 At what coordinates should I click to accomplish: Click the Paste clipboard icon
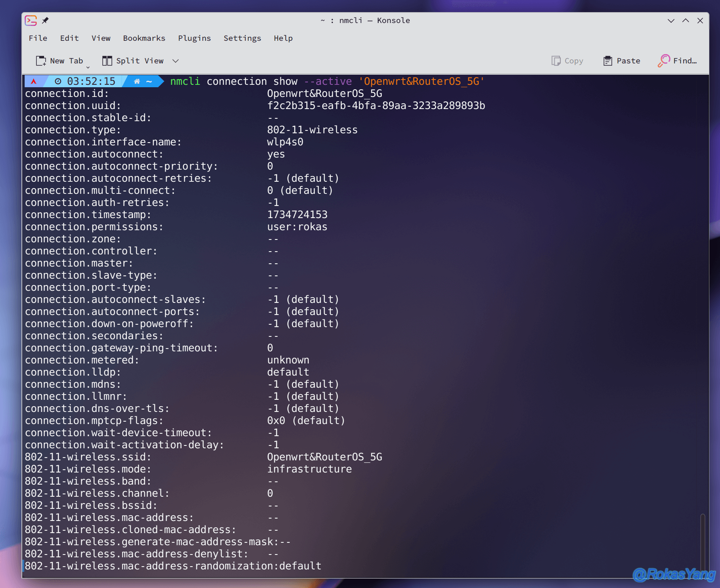coord(608,61)
